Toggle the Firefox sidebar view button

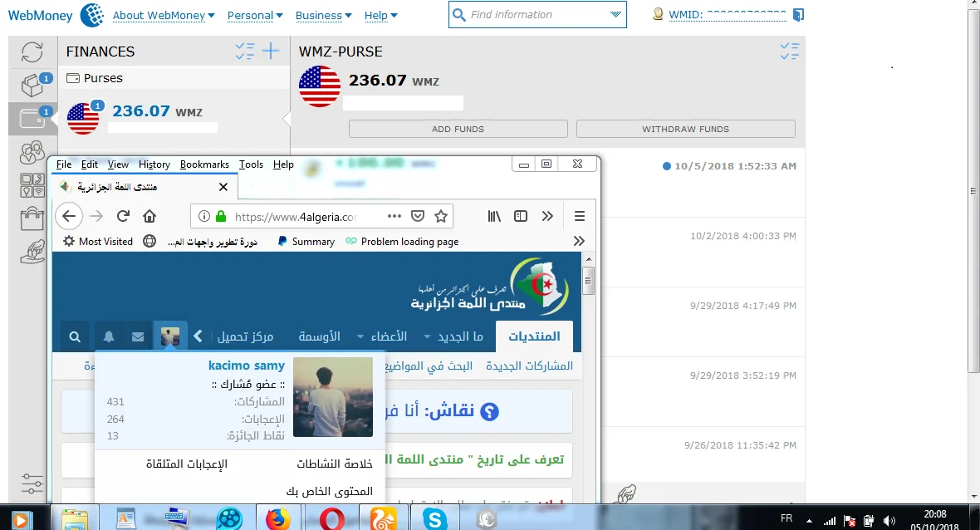coord(521,216)
